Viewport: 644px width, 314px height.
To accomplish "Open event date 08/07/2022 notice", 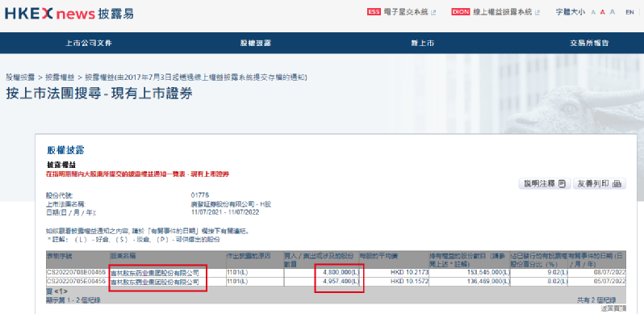I will coord(611,273).
